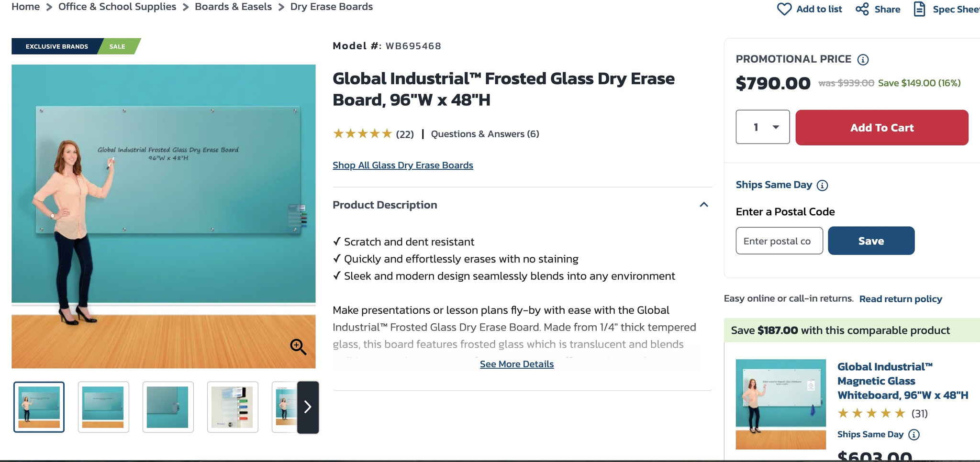Screen dimensions: 980x462
Task: Save the entered postal code
Action: tap(871, 241)
